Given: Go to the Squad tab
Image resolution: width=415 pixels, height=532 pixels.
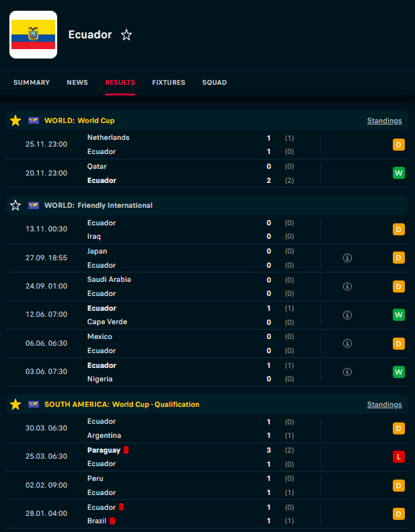Looking at the screenshot, I should pyautogui.click(x=214, y=83).
